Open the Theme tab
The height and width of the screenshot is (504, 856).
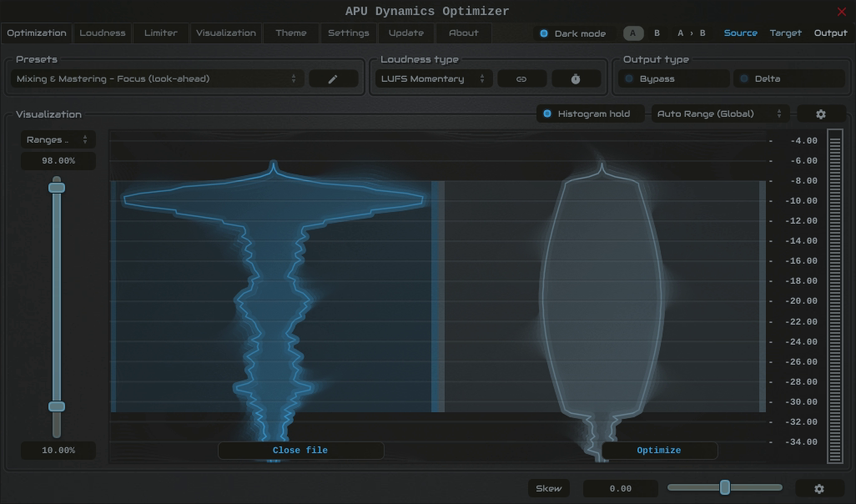tap(291, 33)
